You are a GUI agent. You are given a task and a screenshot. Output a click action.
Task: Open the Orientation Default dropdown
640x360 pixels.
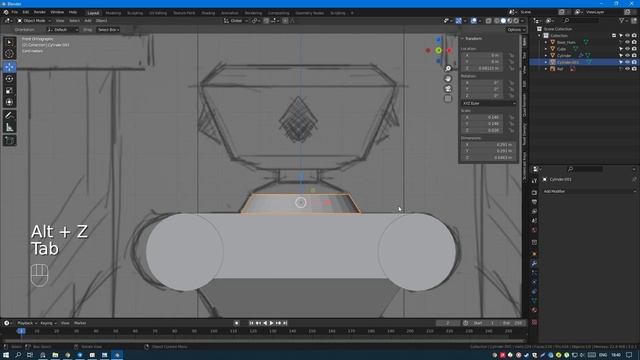point(62,30)
